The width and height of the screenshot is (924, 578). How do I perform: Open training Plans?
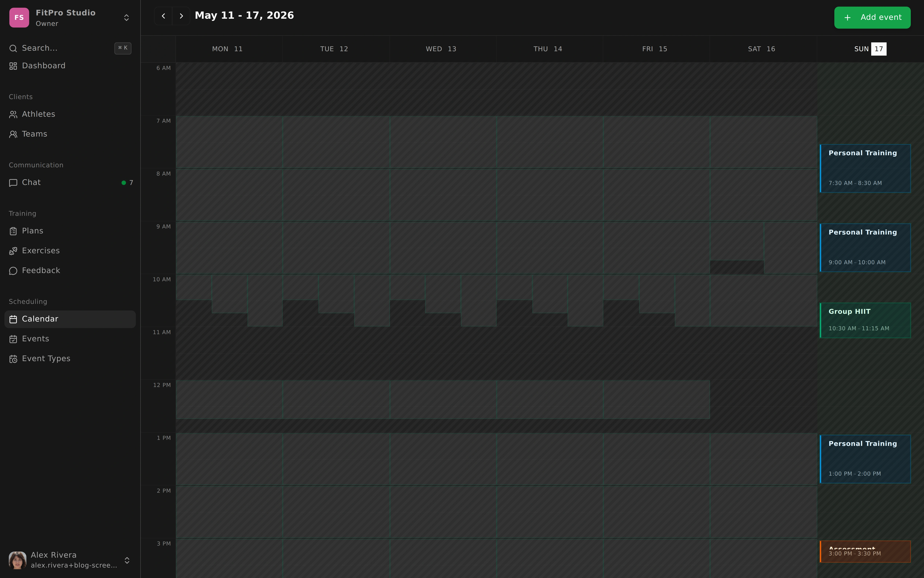(x=70, y=231)
